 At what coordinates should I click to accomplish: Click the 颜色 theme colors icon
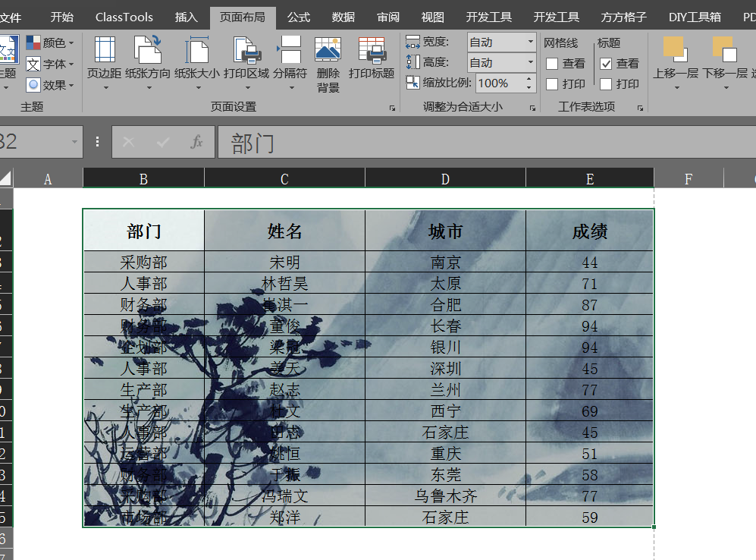pos(33,42)
